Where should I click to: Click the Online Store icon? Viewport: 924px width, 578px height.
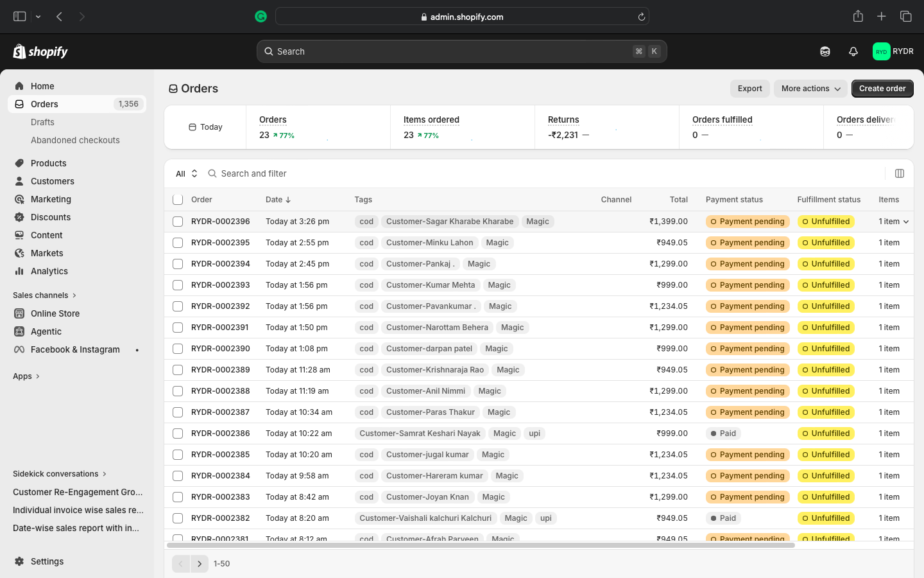click(x=19, y=313)
